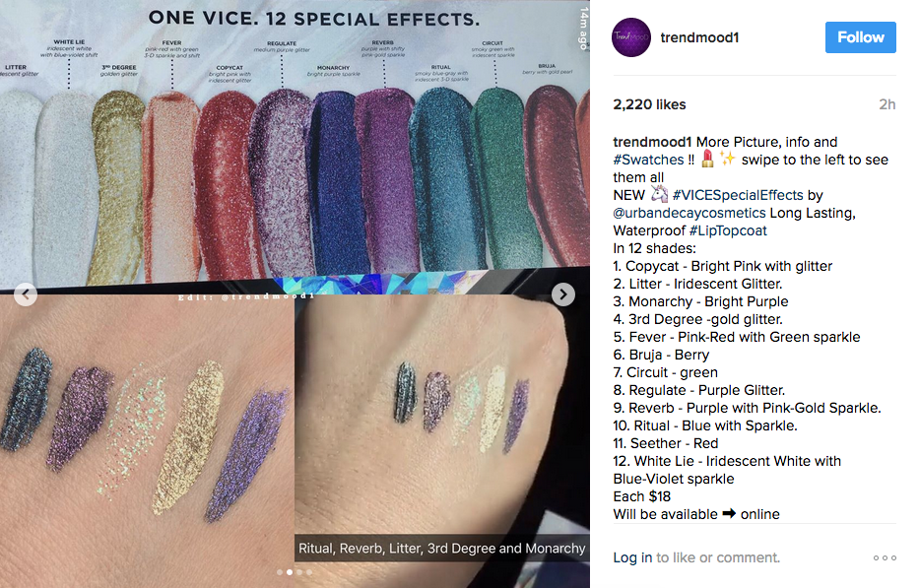919x588 pixels.
Task: Open the #LipTopcoat hashtag link
Action: click(727, 230)
